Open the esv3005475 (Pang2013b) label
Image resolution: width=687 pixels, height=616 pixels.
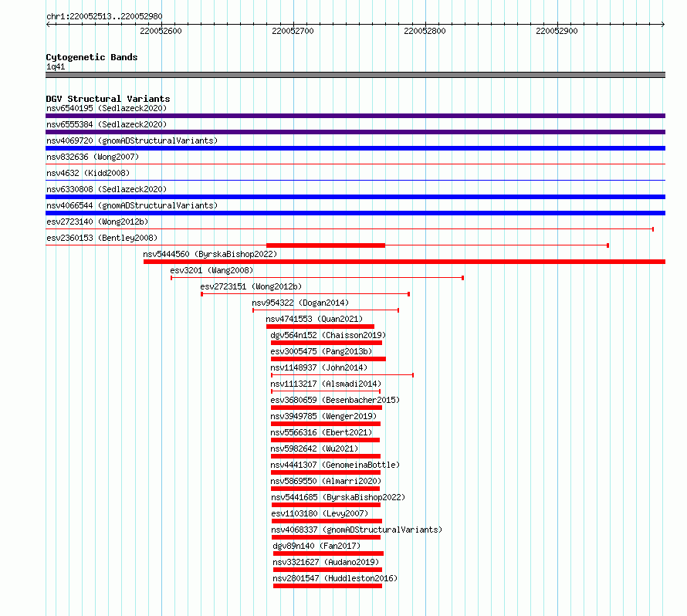click(321, 351)
